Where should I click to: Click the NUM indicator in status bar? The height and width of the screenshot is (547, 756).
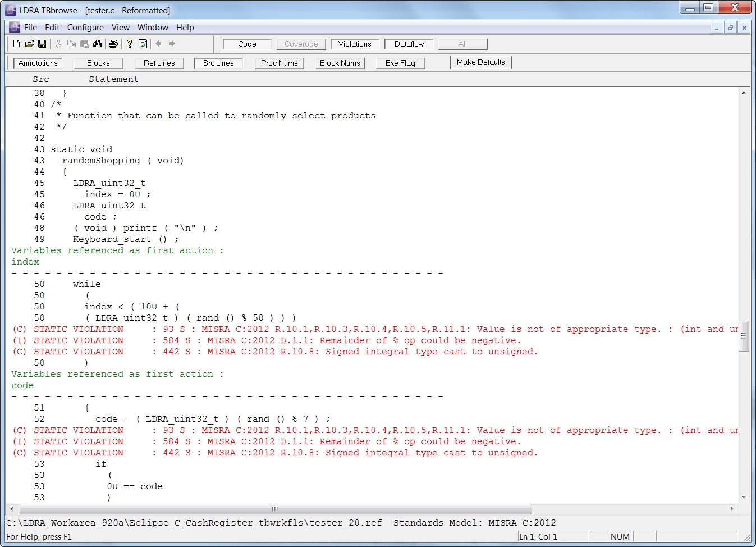point(620,537)
